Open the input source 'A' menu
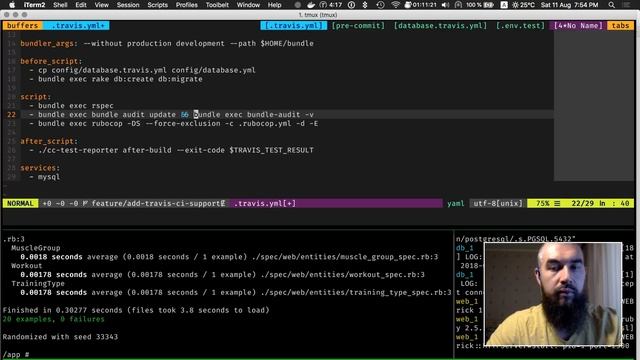Screen dimensions: 640x360 [504, 5]
